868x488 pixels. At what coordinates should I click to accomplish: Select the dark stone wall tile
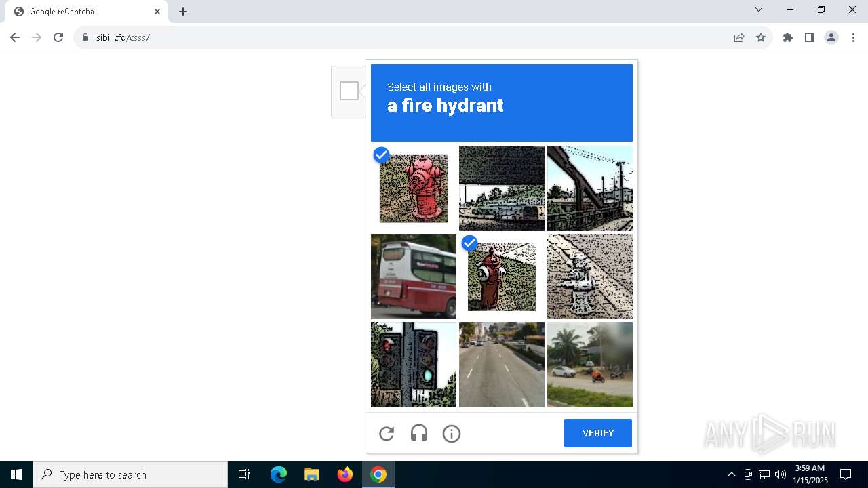(502, 188)
